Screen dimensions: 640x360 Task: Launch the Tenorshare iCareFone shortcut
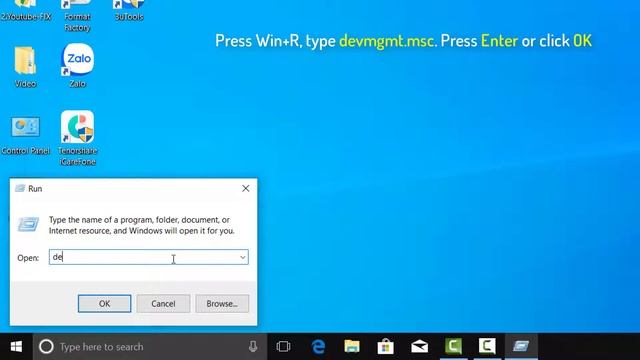[77, 138]
